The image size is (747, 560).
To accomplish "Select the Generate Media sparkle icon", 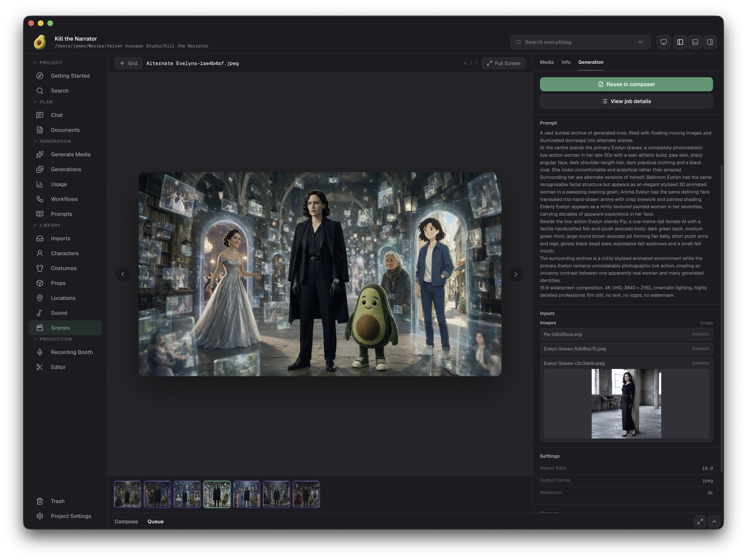I will pos(40,154).
